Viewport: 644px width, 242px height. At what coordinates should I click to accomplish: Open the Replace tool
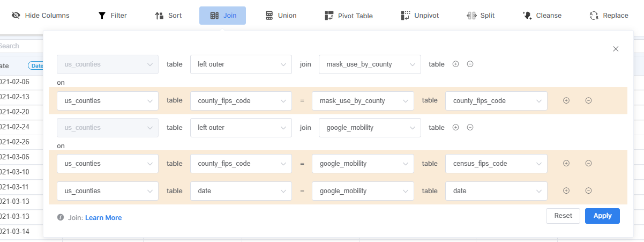point(609,16)
